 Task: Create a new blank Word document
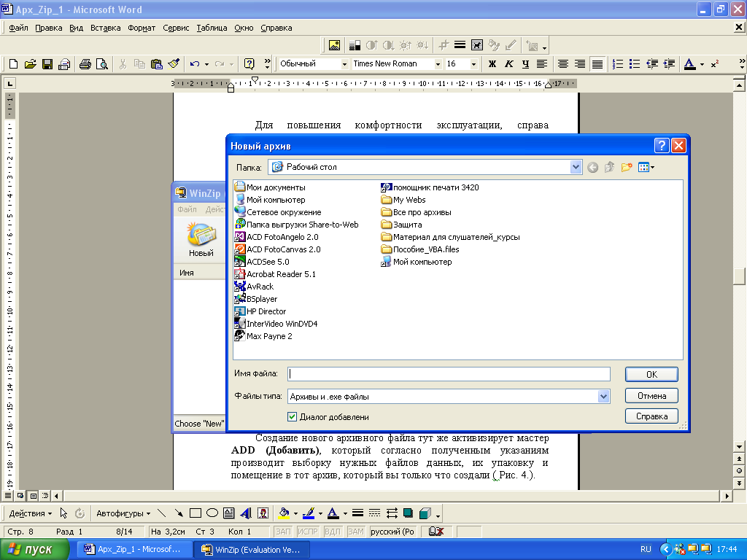(x=13, y=64)
